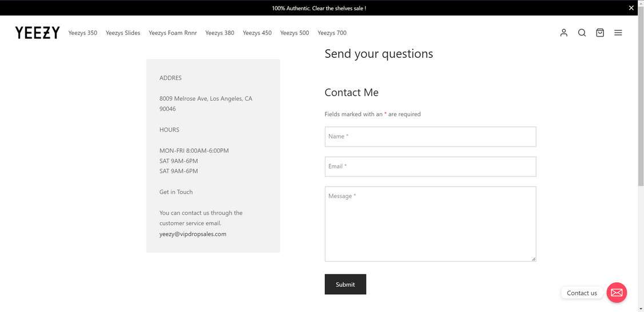This screenshot has width=644, height=312.
Task: Visit the Yeezys 700 category
Action: 332,33
